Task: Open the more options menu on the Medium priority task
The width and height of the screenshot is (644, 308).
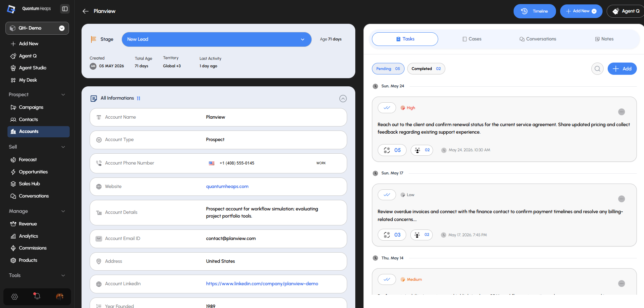Action: (x=622, y=284)
